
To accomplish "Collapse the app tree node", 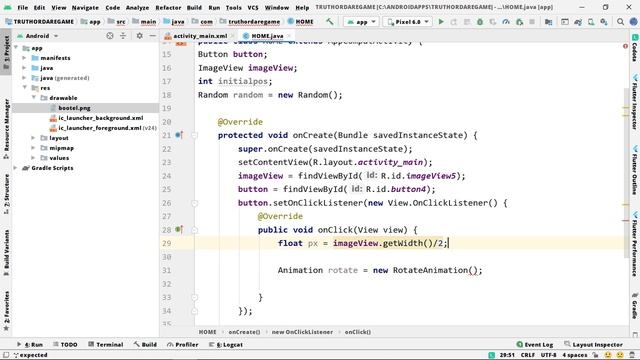I will click(16, 48).
